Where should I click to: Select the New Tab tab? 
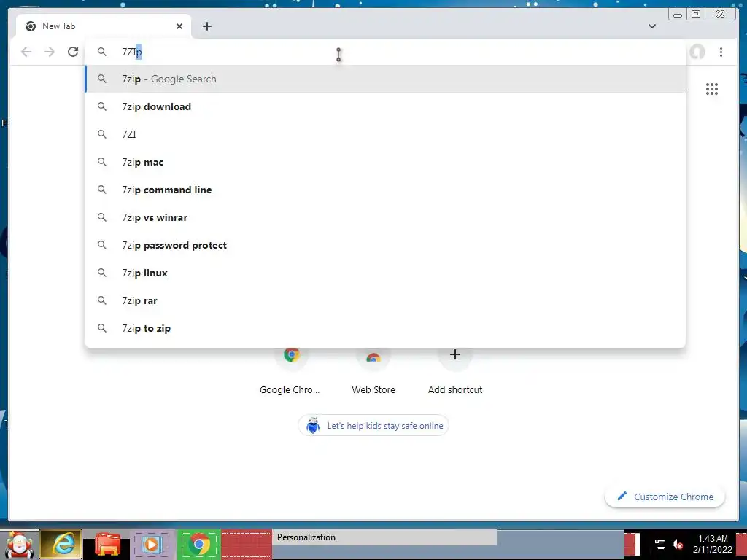(104, 26)
